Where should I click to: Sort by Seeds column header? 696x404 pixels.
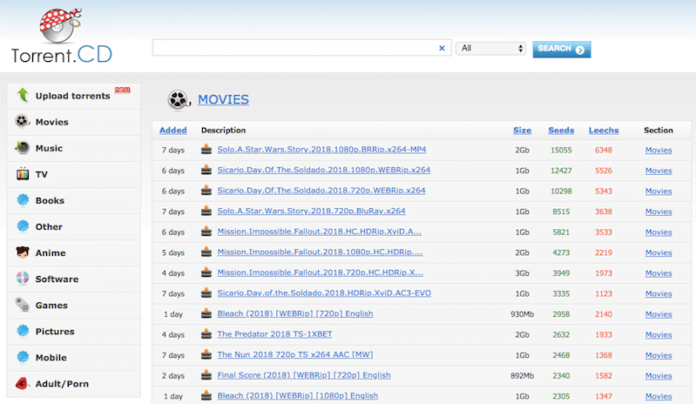pyautogui.click(x=561, y=130)
